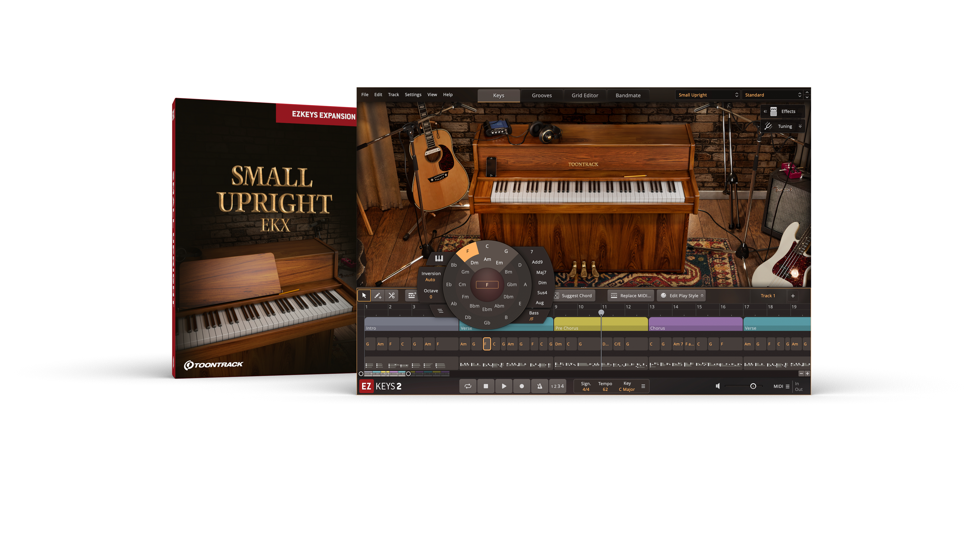The width and height of the screenshot is (980, 551).
Task: Collapse the side panel with double chevron
Action: click(765, 111)
